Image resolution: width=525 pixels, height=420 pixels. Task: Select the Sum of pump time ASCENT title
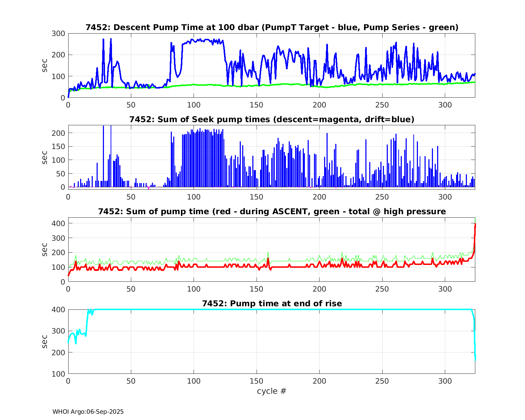tap(272, 211)
